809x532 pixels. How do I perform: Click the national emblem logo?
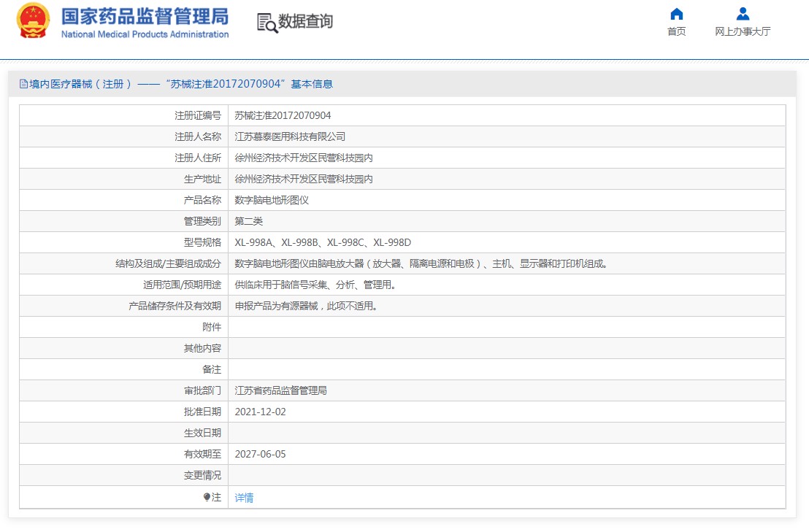tap(33, 21)
